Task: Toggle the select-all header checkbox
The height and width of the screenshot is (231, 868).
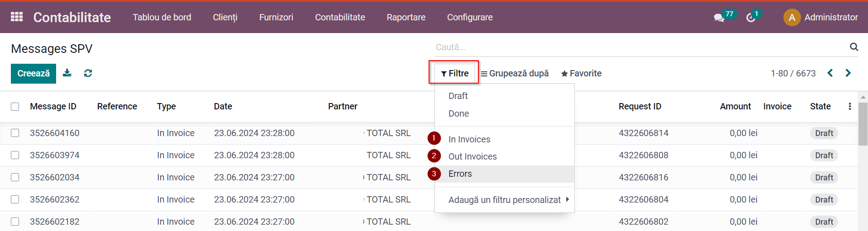Action: click(15, 107)
